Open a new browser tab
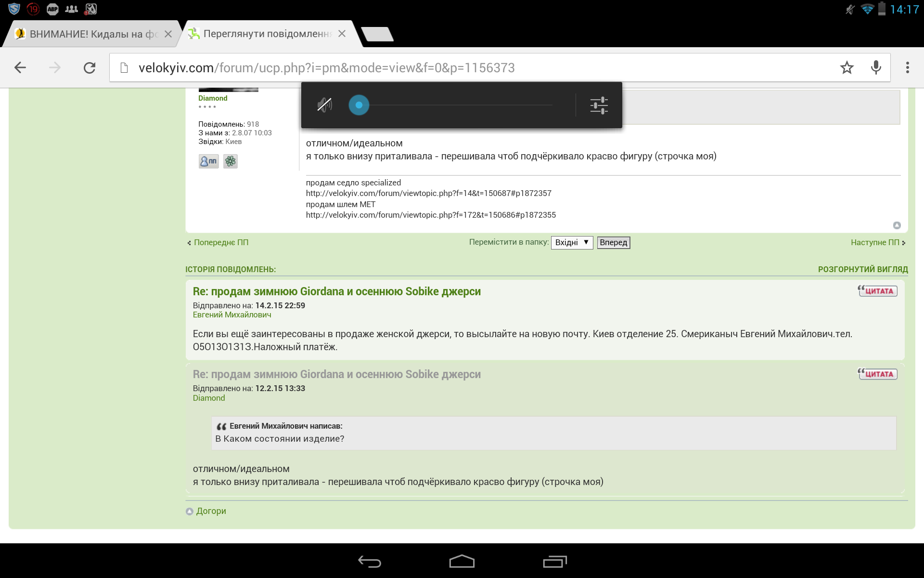Screen dimensions: 924x578 (x=377, y=34)
